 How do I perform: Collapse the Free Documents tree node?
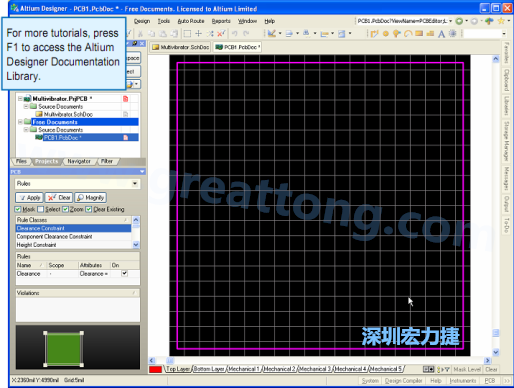pos(20,122)
